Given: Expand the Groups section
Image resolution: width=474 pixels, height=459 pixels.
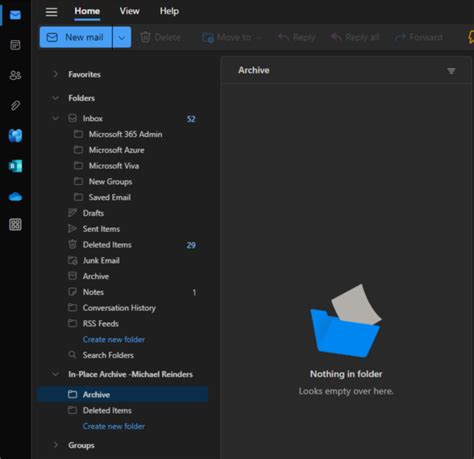Looking at the screenshot, I should point(56,445).
